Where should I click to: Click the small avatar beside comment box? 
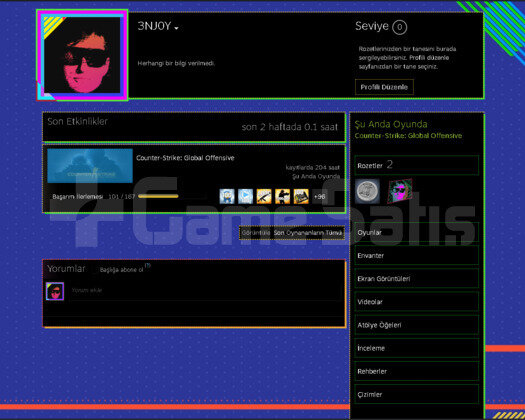(x=55, y=291)
